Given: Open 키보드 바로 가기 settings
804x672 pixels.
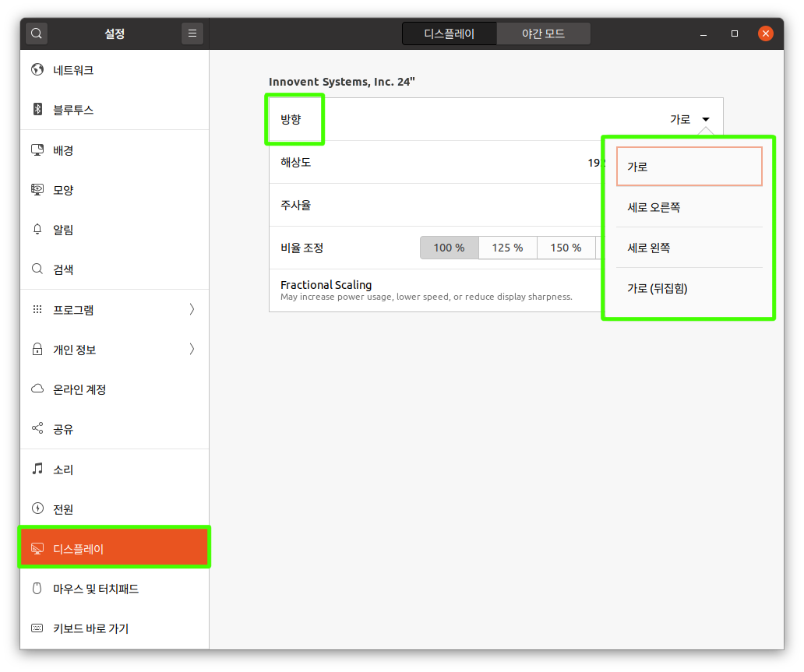Looking at the screenshot, I should click(115, 628).
